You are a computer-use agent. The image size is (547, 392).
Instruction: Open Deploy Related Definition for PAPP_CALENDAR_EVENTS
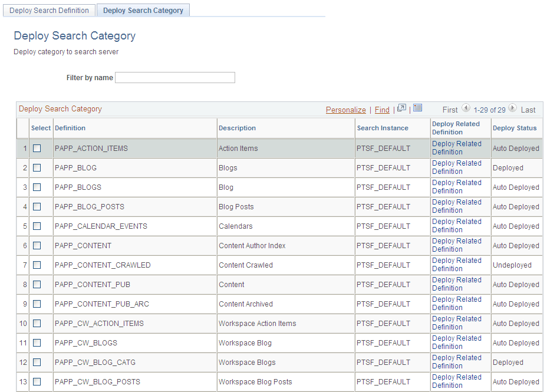(x=457, y=226)
